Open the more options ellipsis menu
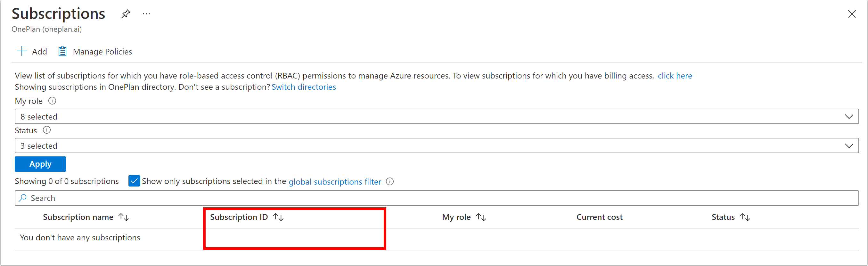This screenshot has width=868, height=266. tap(146, 14)
